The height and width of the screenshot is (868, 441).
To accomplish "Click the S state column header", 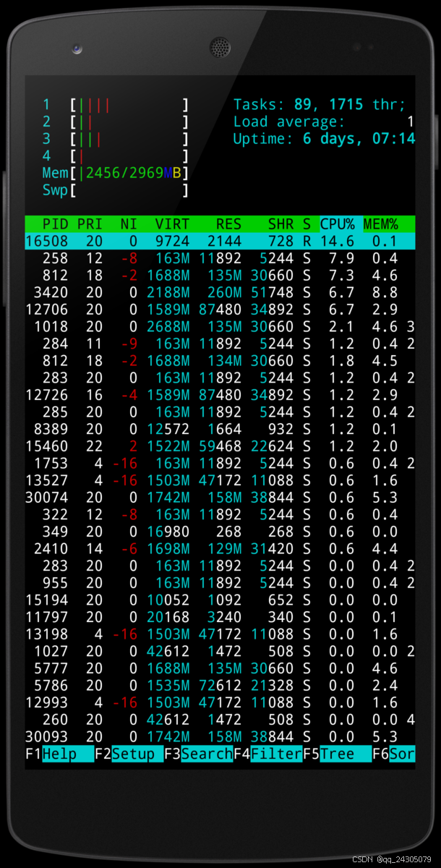I will [307, 224].
